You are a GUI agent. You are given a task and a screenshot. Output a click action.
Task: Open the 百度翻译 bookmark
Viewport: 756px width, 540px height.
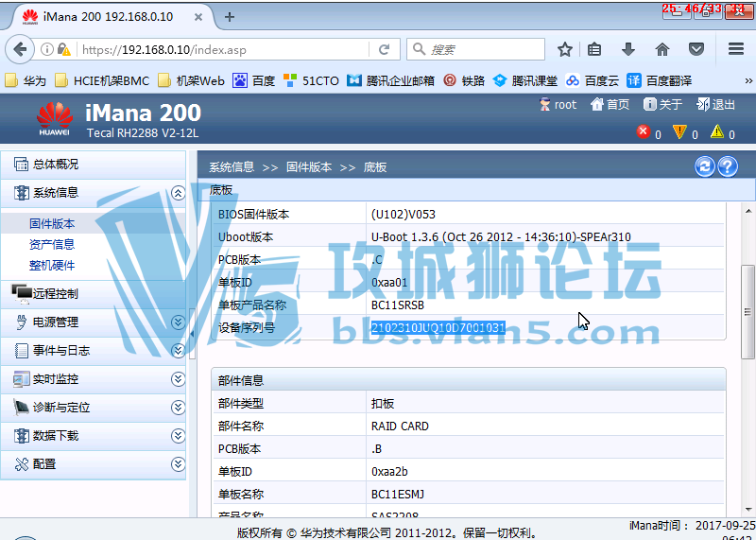[x=659, y=80]
